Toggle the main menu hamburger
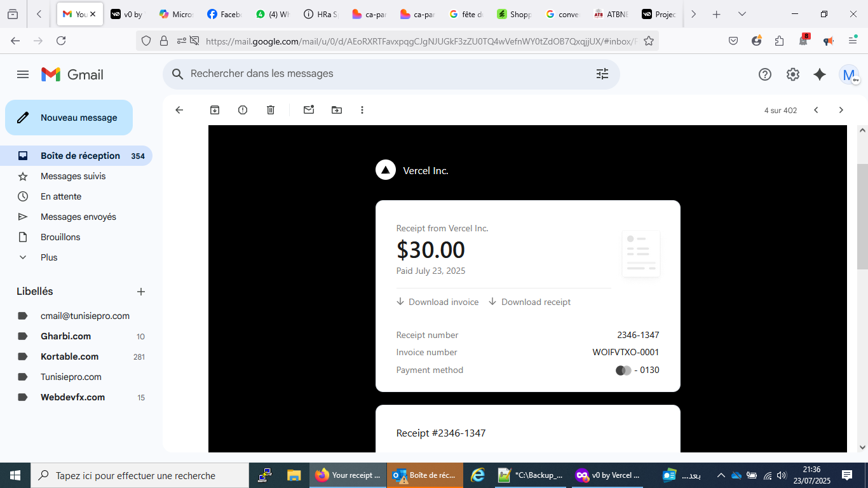The width and height of the screenshot is (868, 488). pyautogui.click(x=23, y=74)
